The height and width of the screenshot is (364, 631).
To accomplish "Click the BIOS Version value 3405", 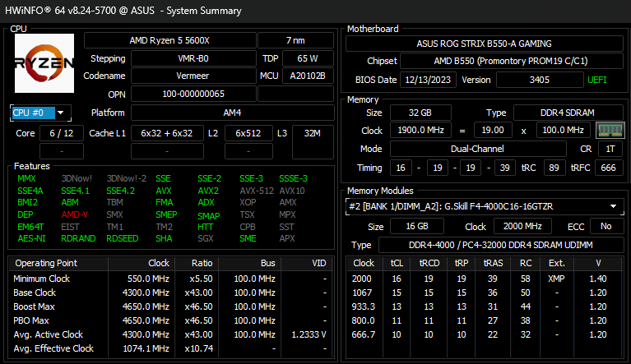I will coord(540,80).
